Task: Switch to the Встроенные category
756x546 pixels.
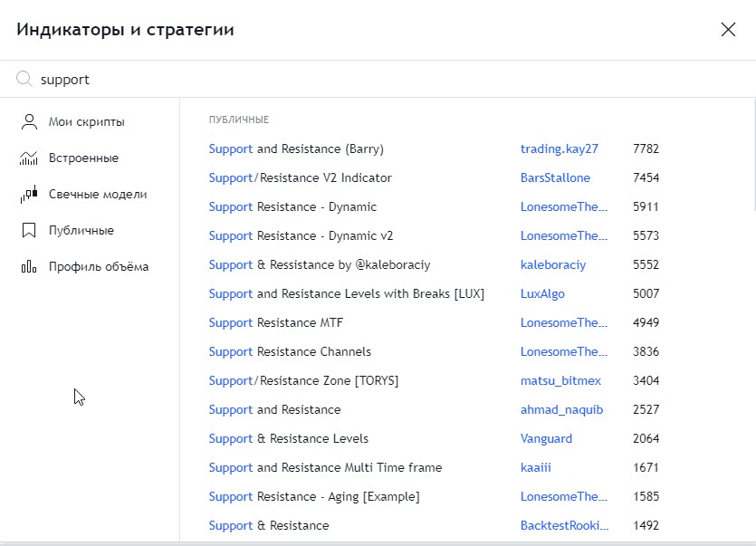Action: tap(83, 158)
